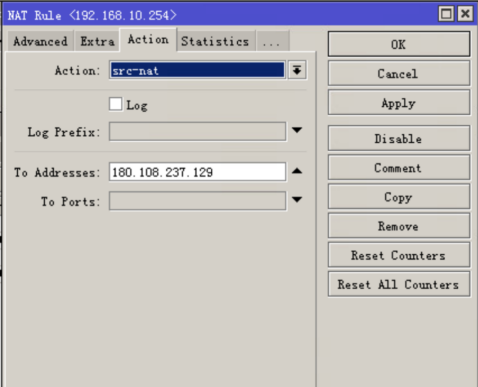Select the Action tab

tap(148, 40)
